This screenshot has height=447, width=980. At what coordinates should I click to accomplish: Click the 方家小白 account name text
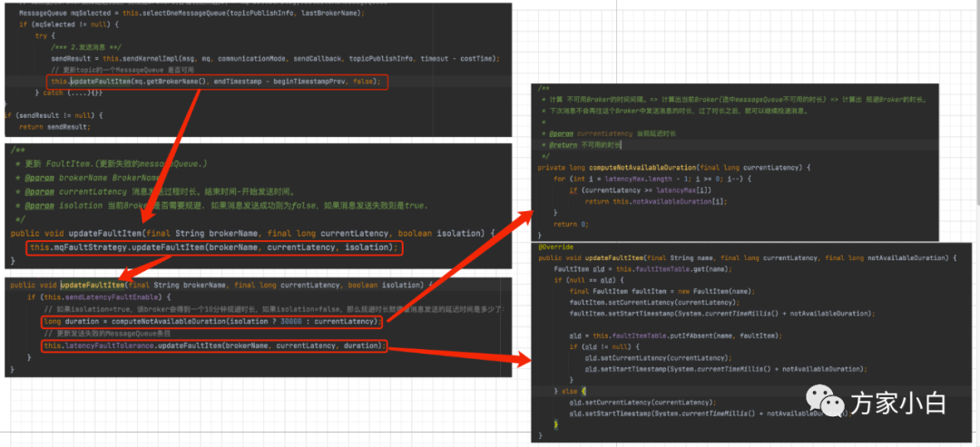point(895,402)
